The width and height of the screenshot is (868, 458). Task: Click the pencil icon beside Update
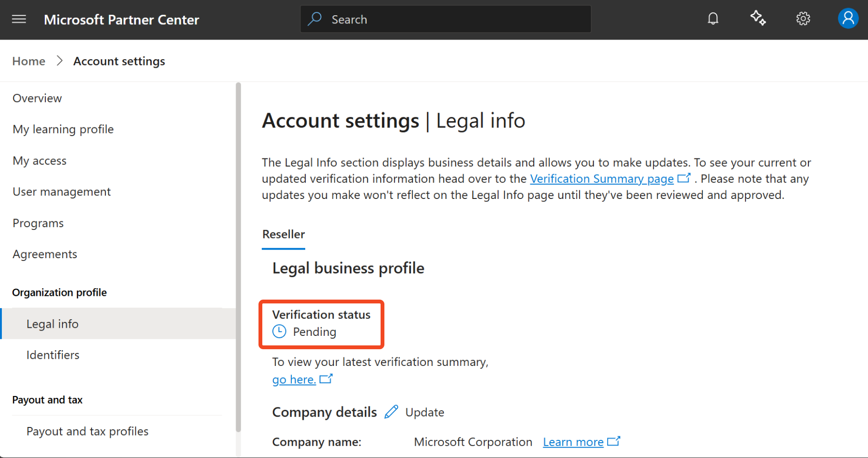tap(391, 412)
